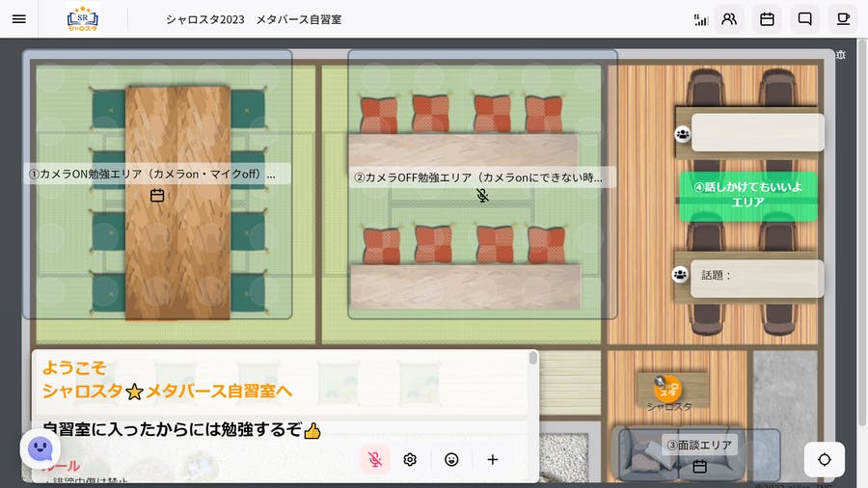Image resolution: width=868 pixels, height=488 pixels.
Task: Unmute the microphone
Action: [375, 459]
